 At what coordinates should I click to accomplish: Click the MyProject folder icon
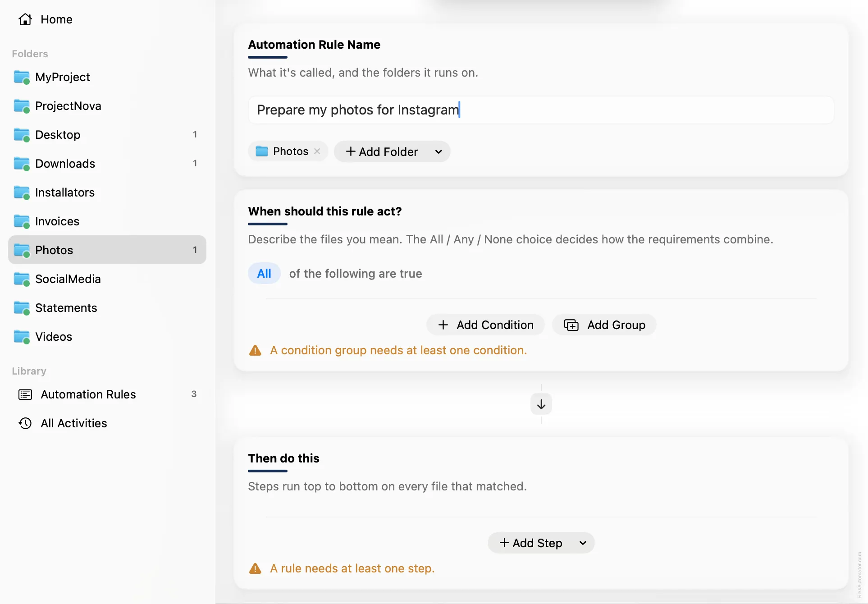tap(22, 78)
